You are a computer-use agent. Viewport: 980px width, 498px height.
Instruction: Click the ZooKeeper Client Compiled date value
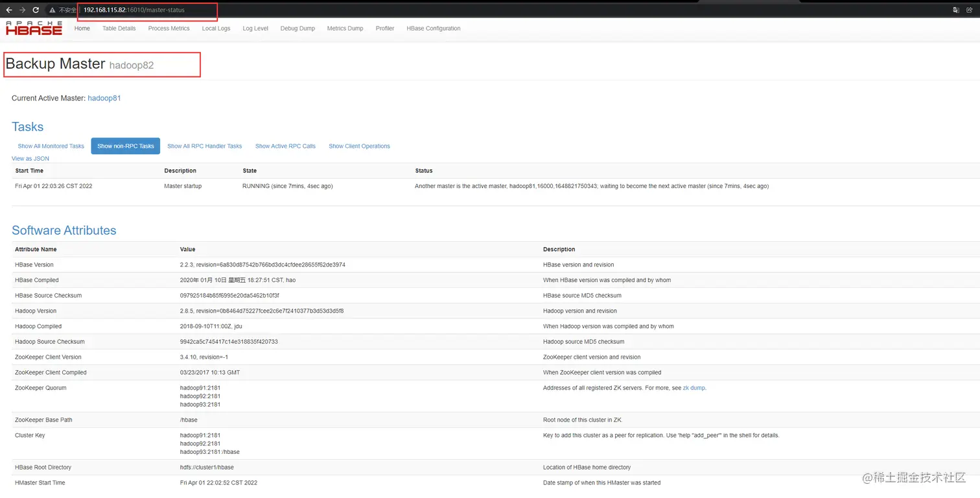coord(211,372)
